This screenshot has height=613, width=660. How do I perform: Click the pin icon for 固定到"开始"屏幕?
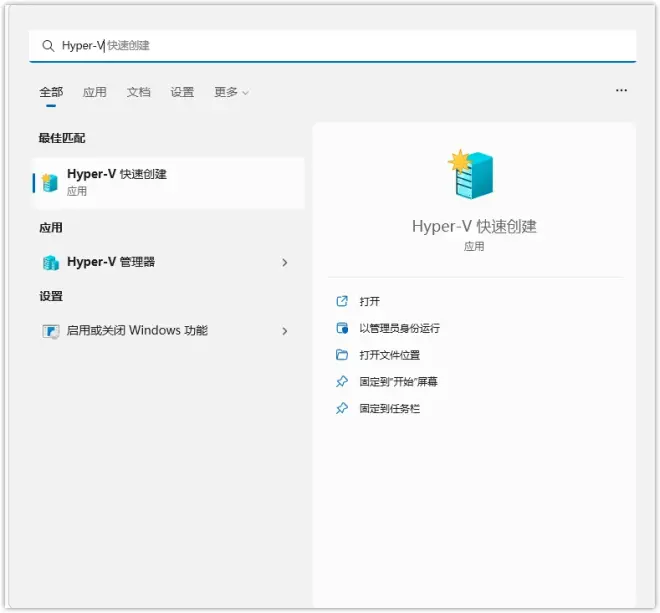pyautogui.click(x=342, y=381)
